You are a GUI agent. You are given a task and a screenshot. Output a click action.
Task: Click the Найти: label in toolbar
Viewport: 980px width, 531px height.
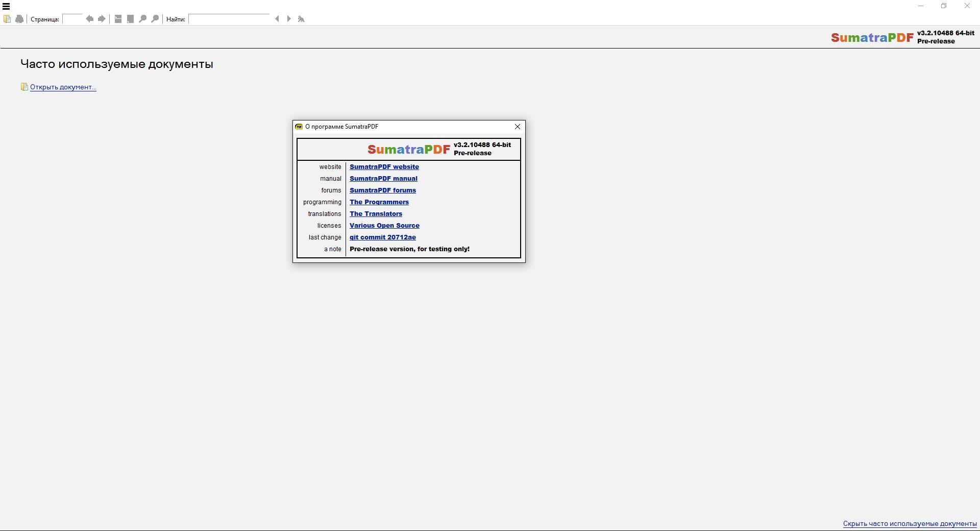pyautogui.click(x=176, y=19)
